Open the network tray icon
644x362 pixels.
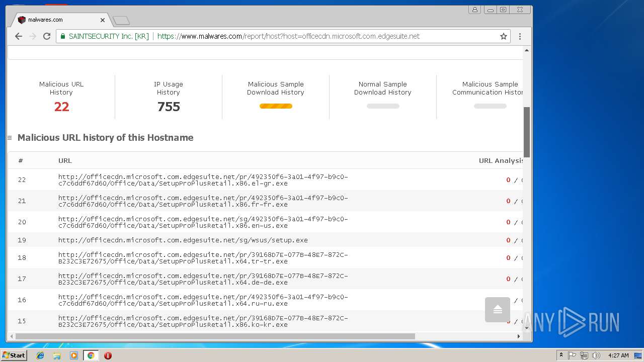584,355
